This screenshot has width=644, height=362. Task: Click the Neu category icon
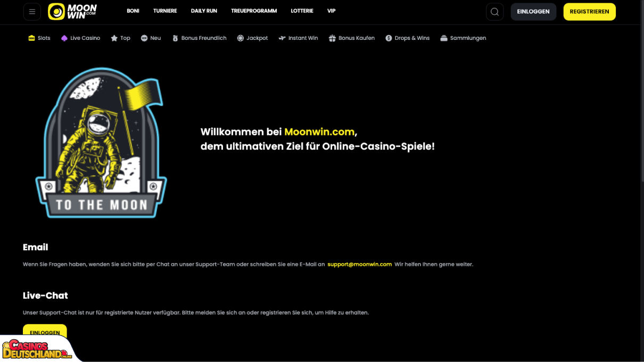[x=144, y=38]
